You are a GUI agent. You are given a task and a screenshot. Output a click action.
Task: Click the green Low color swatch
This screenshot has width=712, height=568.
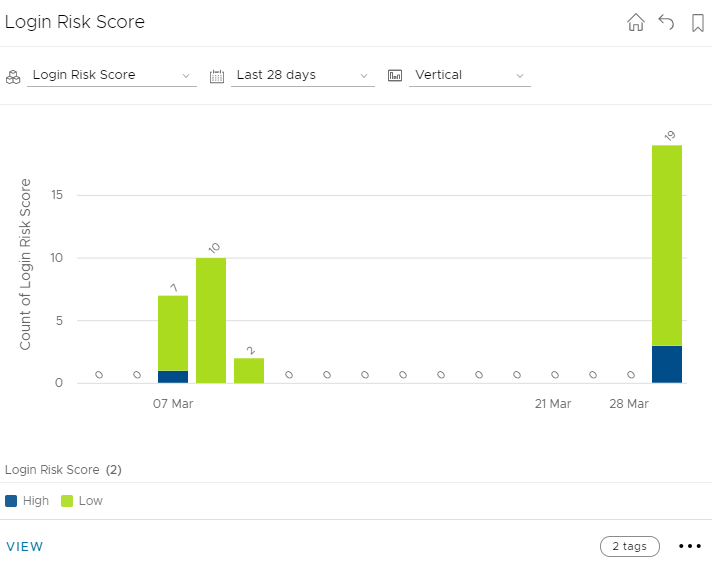[x=68, y=501]
